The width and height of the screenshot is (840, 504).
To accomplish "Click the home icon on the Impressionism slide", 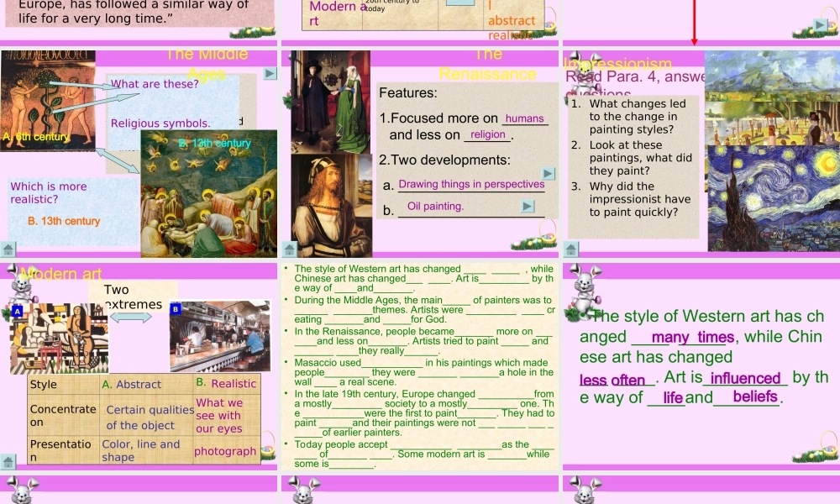I will click(x=571, y=249).
